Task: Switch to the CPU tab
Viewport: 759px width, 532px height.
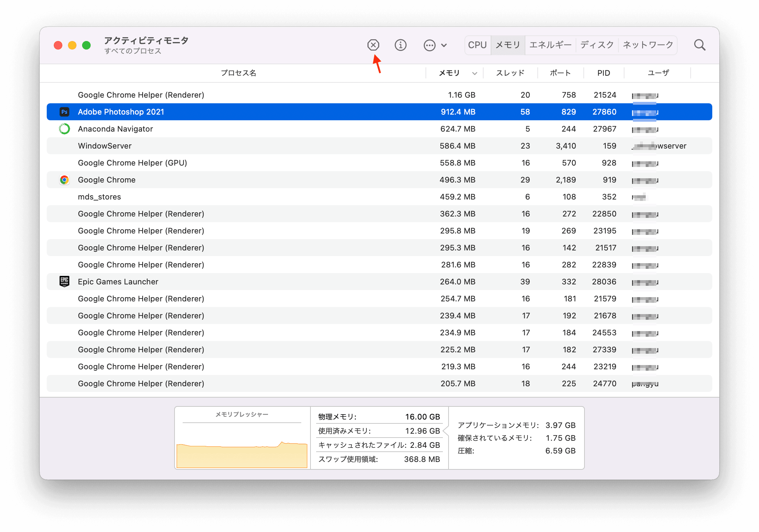Action: click(478, 45)
